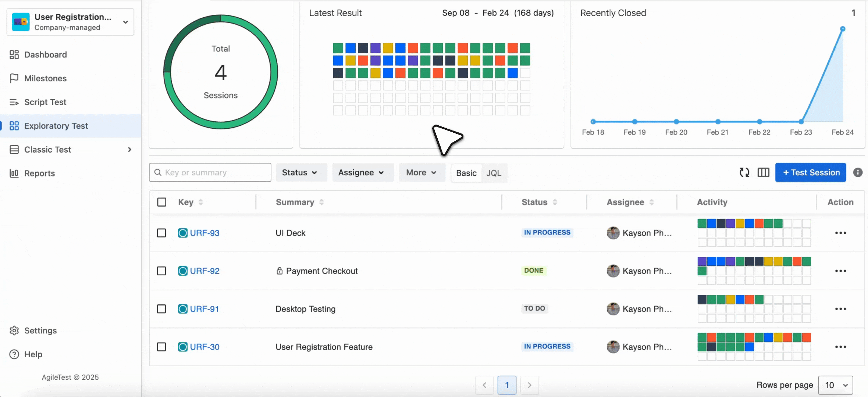This screenshot has width=868, height=397.
Task: Open the column settings icon
Action: pyautogui.click(x=763, y=172)
